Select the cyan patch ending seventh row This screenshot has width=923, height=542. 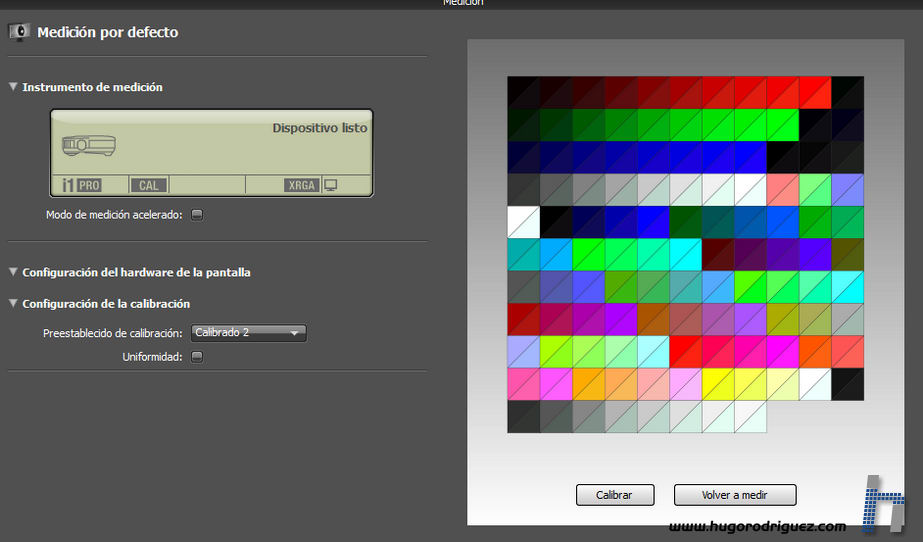(847, 287)
